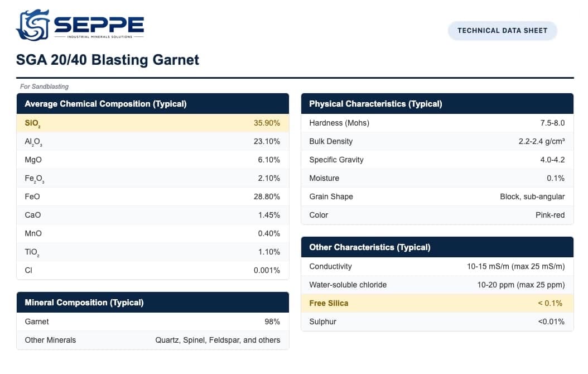Select the Sulphur value <0.01%
The image size is (588, 374).
point(551,322)
